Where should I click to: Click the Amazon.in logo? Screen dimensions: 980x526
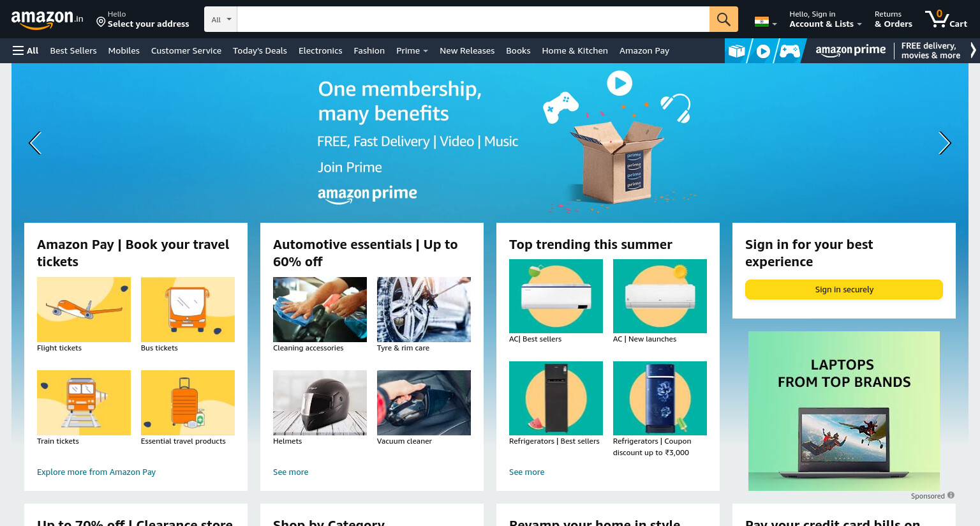[47, 19]
